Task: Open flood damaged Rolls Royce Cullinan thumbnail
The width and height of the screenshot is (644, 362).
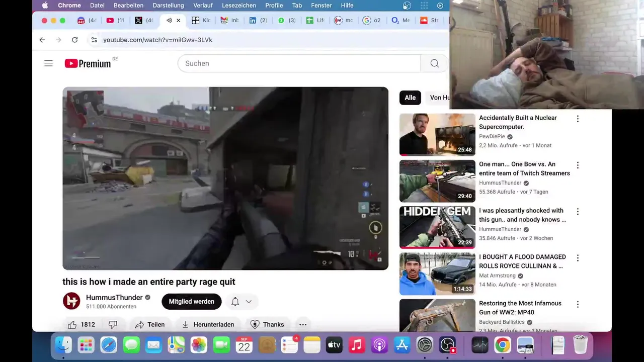Action: 437,274
